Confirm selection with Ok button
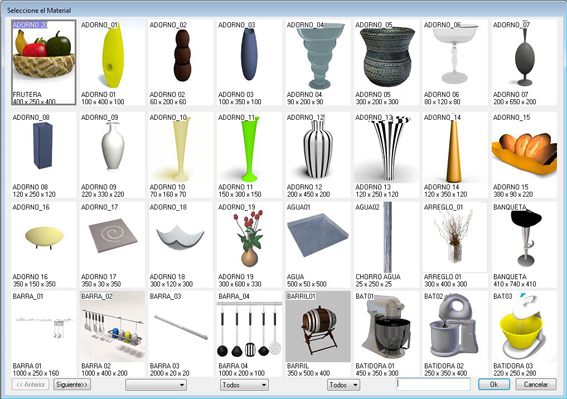The width and height of the screenshot is (567, 399). pos(494,385)
